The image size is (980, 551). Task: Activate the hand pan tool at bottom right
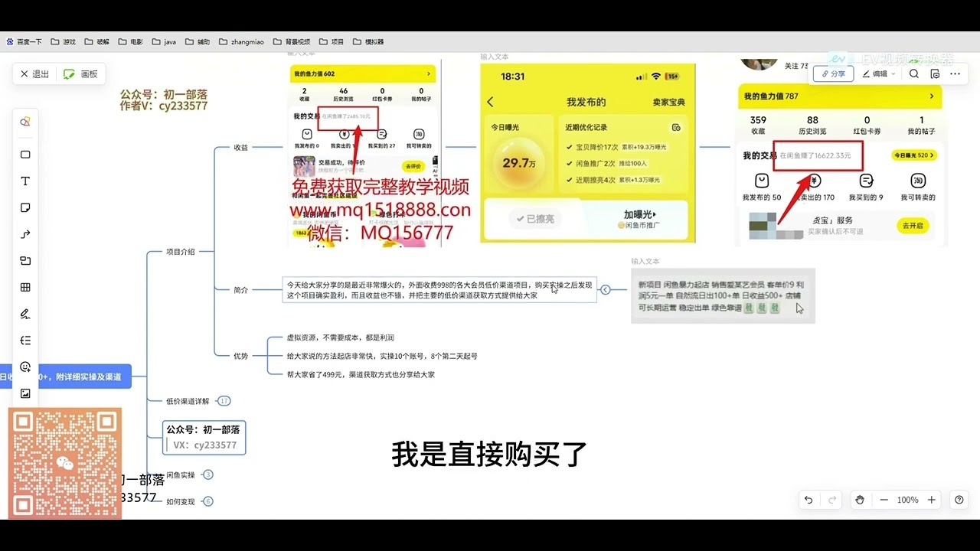(x=860, y=500)
